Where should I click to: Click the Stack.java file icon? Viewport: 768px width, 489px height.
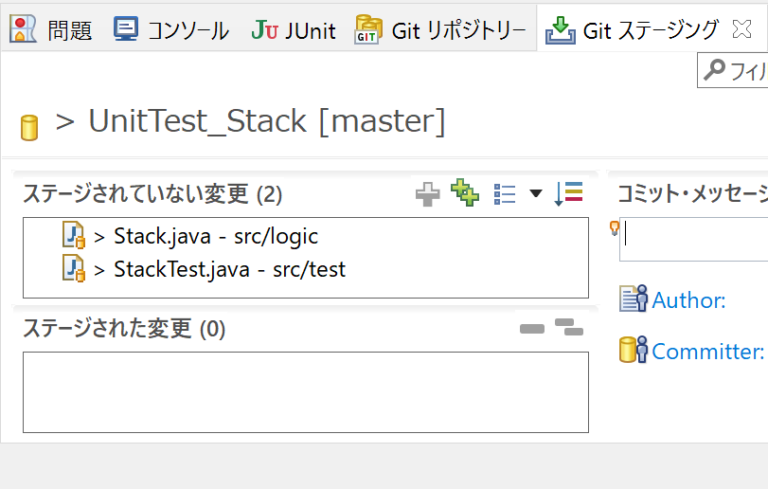pyautogui.click(x=73, y=236)
